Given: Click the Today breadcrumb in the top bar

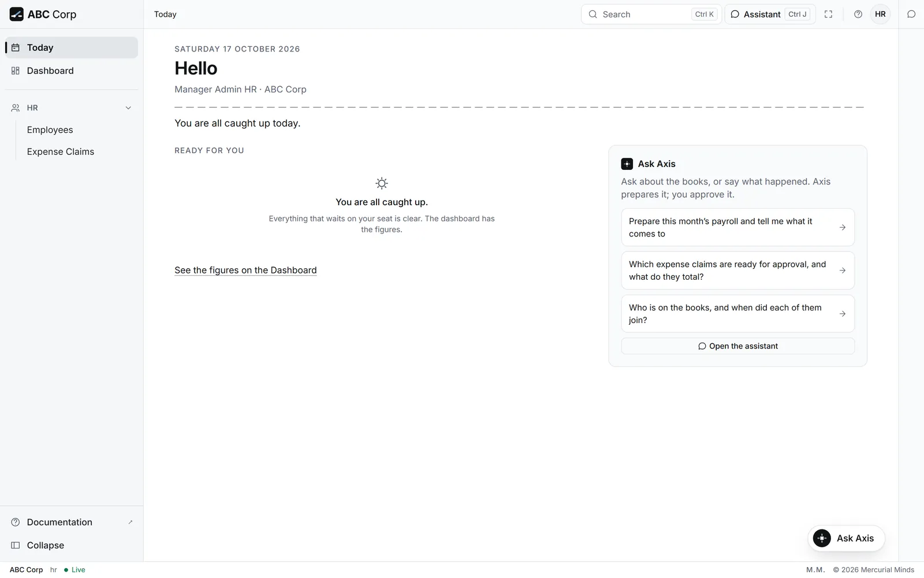Looking at the screenshot, I should [165, 14].
